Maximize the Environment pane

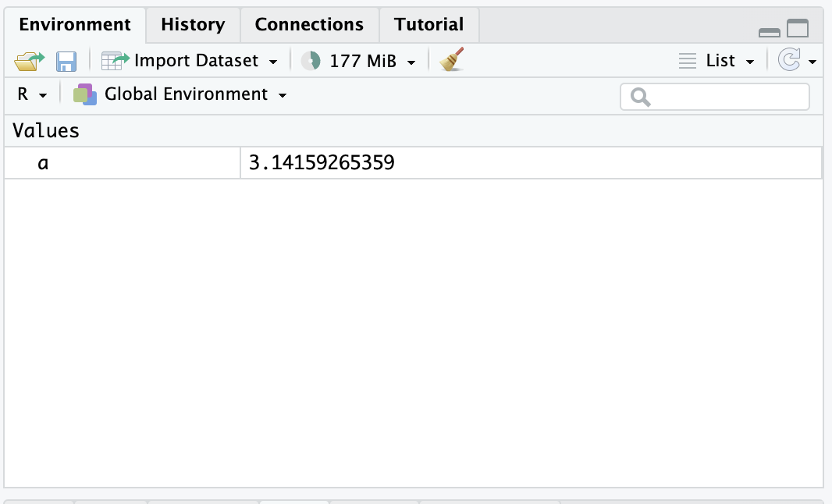pyautogui.click(x=798, y=28)
